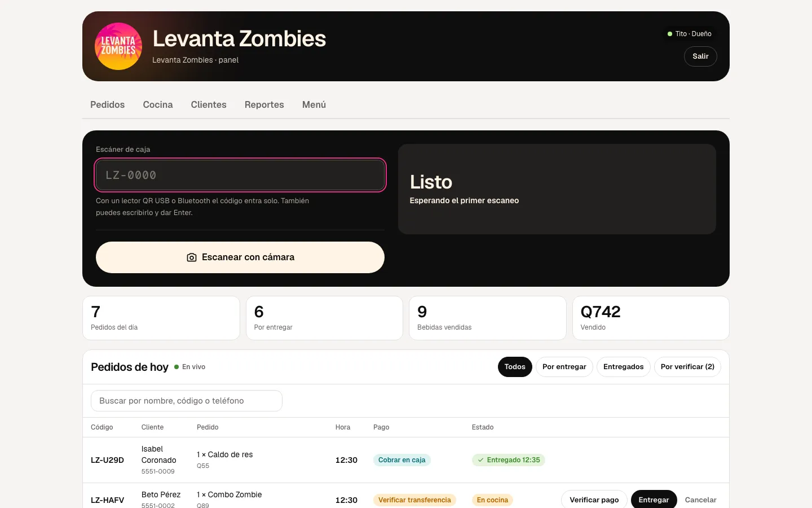Click the Salir button
This screenshot has width=812, height=508.
pyautogui.click(x=700, y=56)
